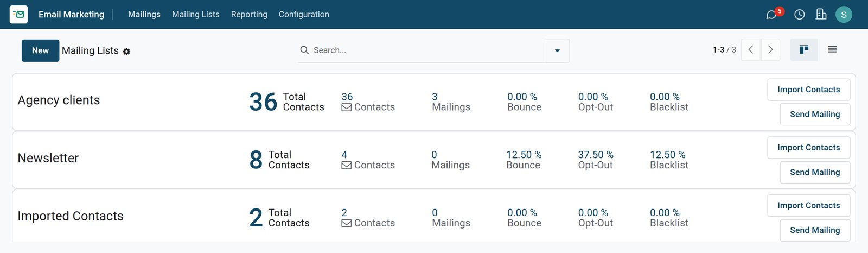Click the Email Marketing app title
This screenshot has width=868, height=253.
point(71,14)
